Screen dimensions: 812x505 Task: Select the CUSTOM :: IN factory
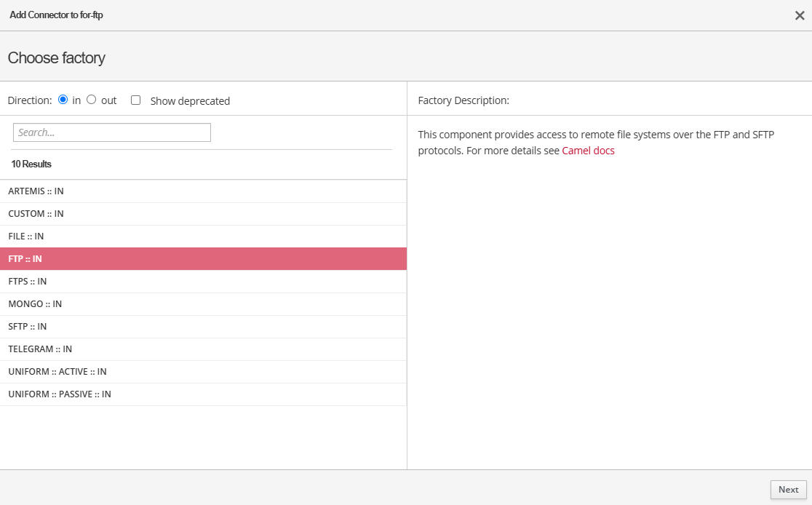coord(36,214)
